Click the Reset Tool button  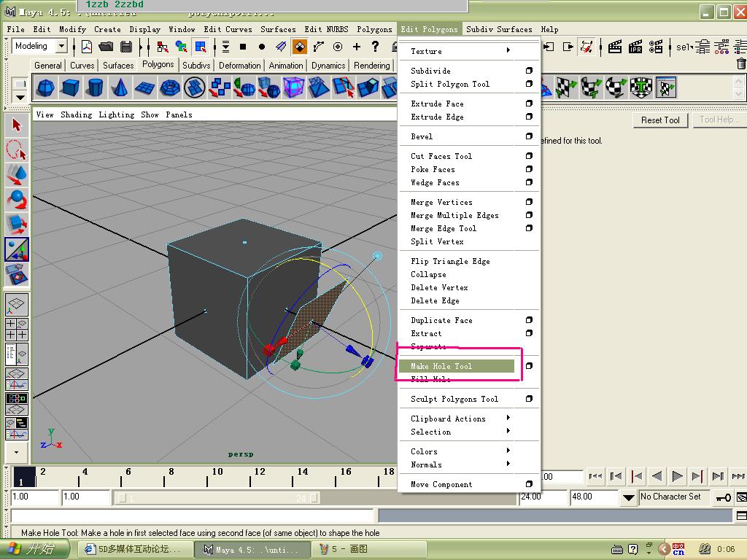coord(660,120)
